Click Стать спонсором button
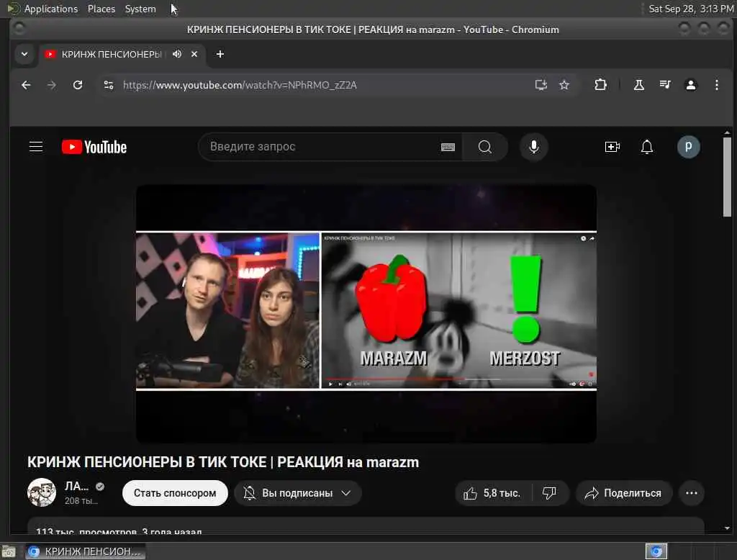The height and width of the screenshot is (560, 737). click(175, 493)
